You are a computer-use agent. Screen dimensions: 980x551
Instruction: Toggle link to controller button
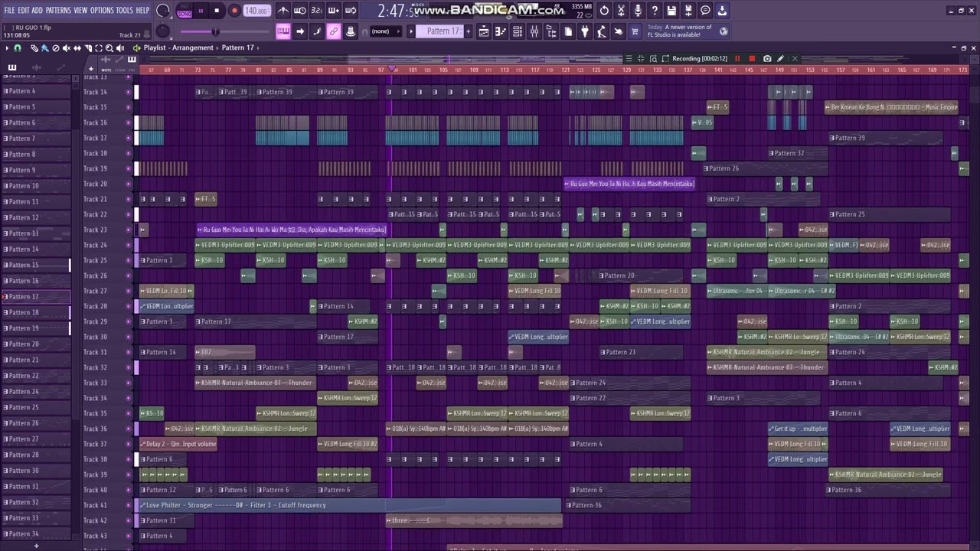pyautogui.click(x=334, y=31)
